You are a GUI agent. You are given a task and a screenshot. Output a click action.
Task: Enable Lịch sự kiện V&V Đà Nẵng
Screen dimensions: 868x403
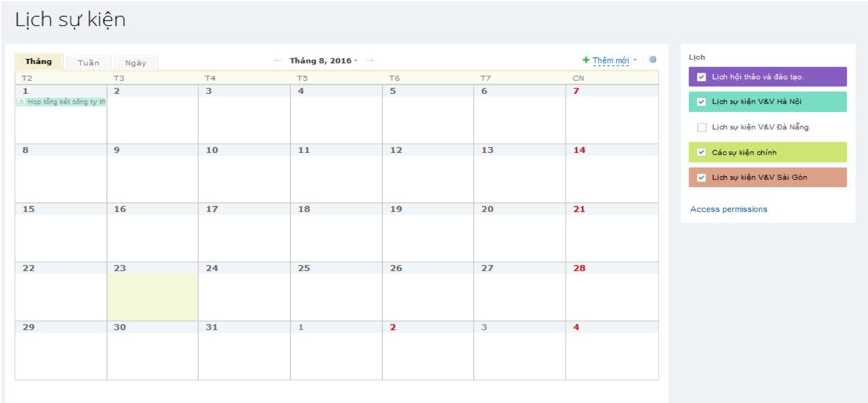702,127
